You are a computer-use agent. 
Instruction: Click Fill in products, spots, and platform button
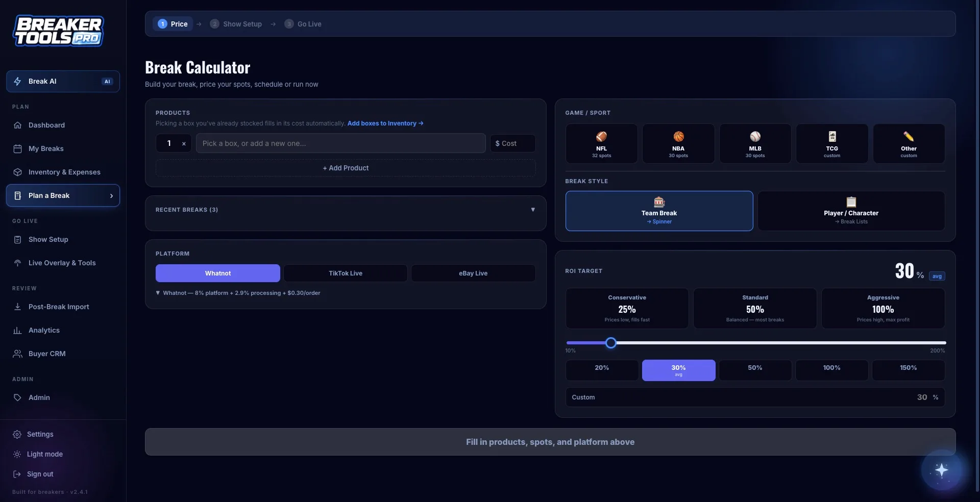point(550,442)
